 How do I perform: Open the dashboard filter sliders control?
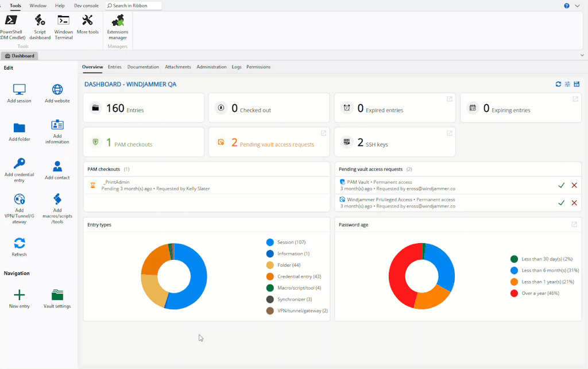tap(567, 84)
